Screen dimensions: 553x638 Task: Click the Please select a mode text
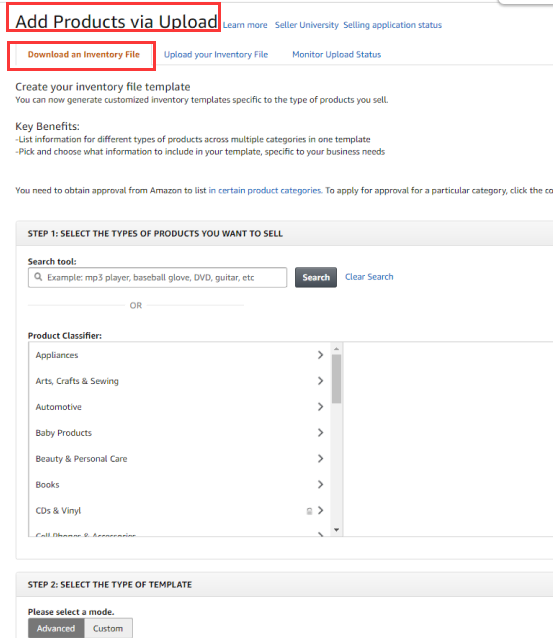[x=71, y=612]
